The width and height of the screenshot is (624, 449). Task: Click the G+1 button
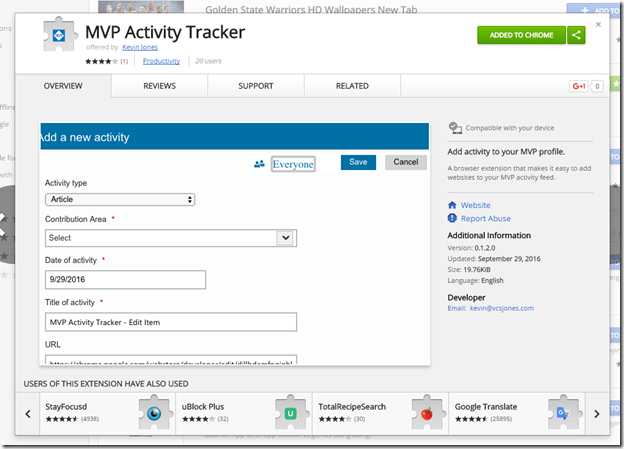(x=579, y=86)
